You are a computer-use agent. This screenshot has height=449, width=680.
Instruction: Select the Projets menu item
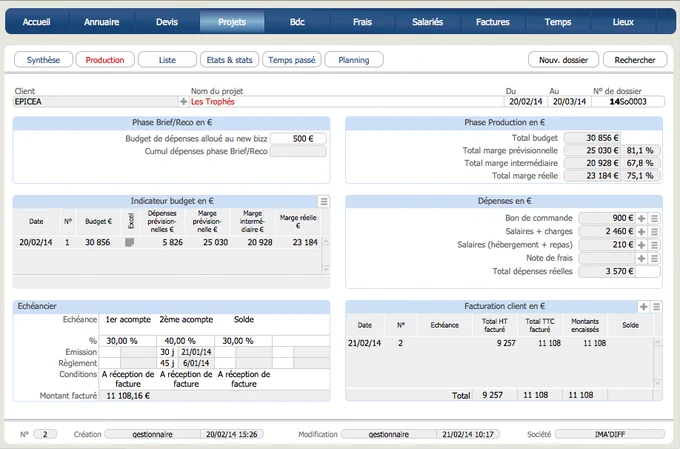[232, 22]
